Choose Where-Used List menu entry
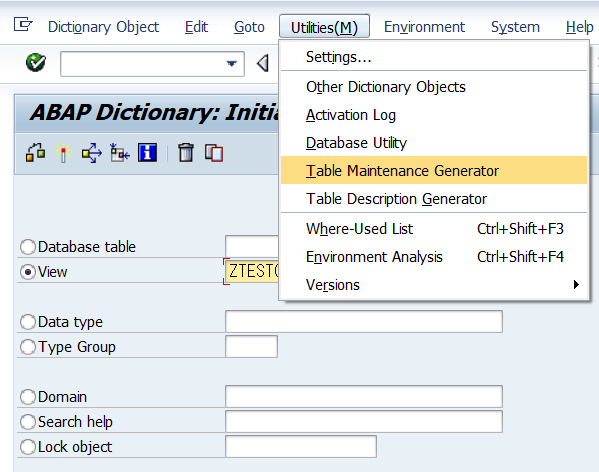This screenshot has height=472, width=599. pyautogui.click(x=434, y=229)
